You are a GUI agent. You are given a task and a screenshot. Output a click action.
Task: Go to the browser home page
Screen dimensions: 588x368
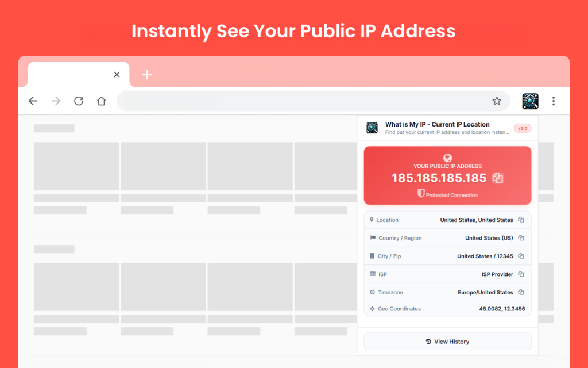point(101,101)
